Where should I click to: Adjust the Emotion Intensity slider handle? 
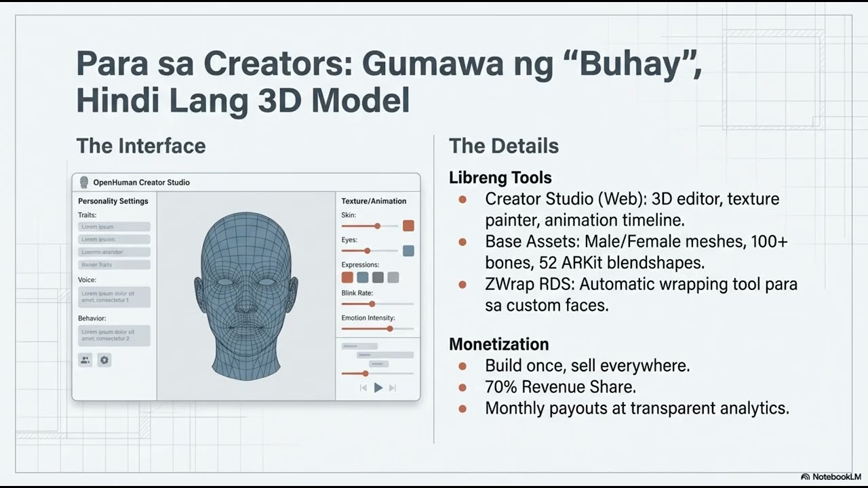pos(390,329)
